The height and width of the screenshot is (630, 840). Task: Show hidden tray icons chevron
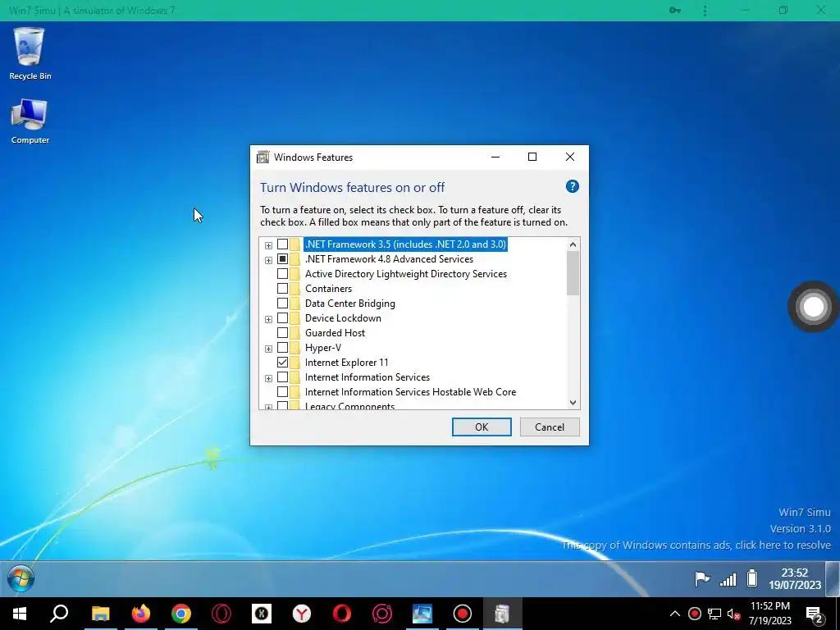coord(675,614)
